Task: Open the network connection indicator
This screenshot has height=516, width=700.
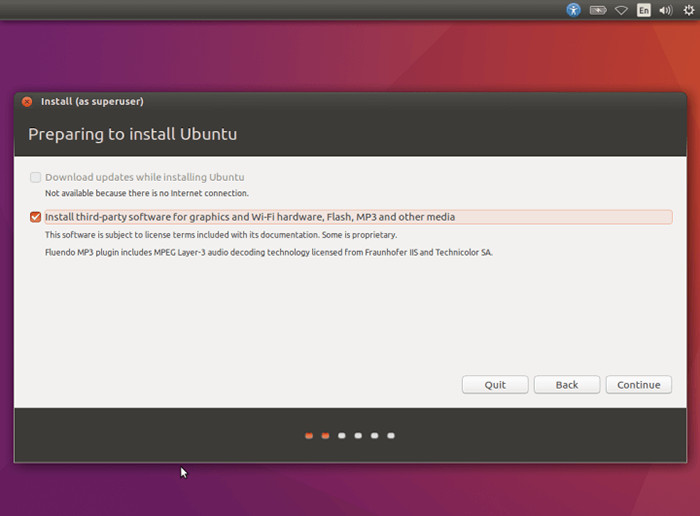Action: pos(621,10)
